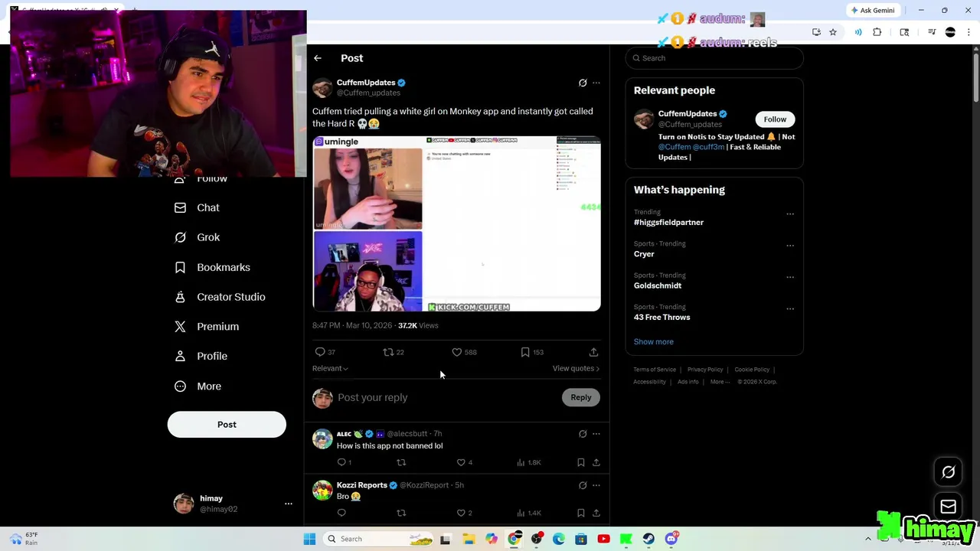Open Terms of Service footer link
Screen dimensions: 980x551
point(655,370)
